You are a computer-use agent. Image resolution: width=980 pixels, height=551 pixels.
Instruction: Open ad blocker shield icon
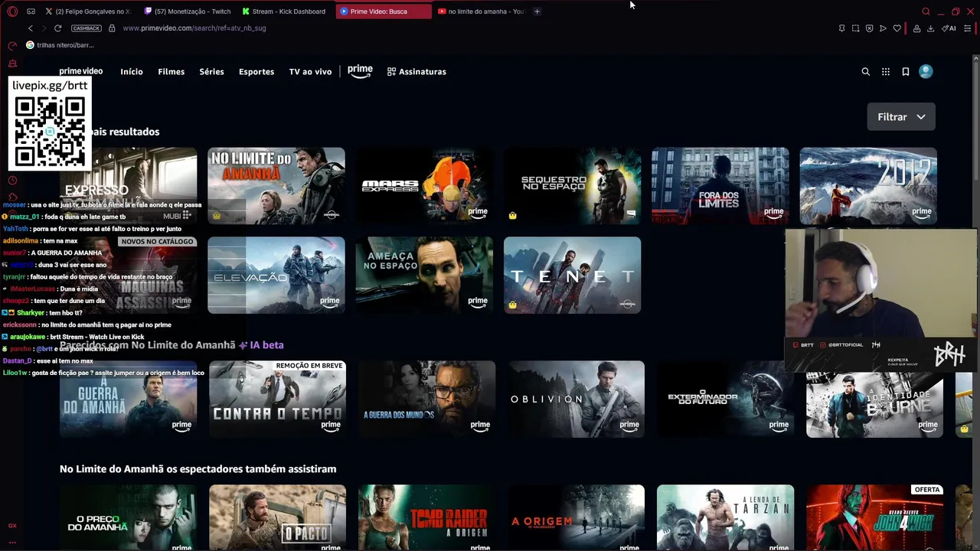coord(869,28)
